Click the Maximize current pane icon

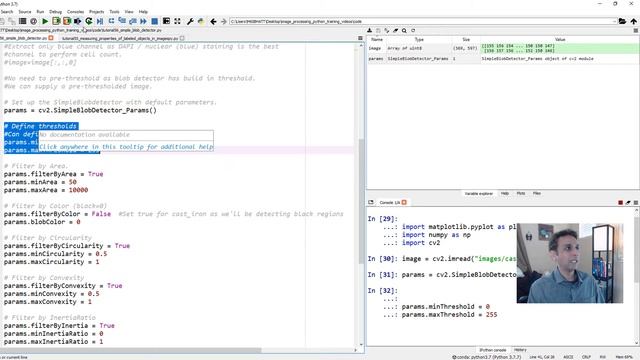166,21
